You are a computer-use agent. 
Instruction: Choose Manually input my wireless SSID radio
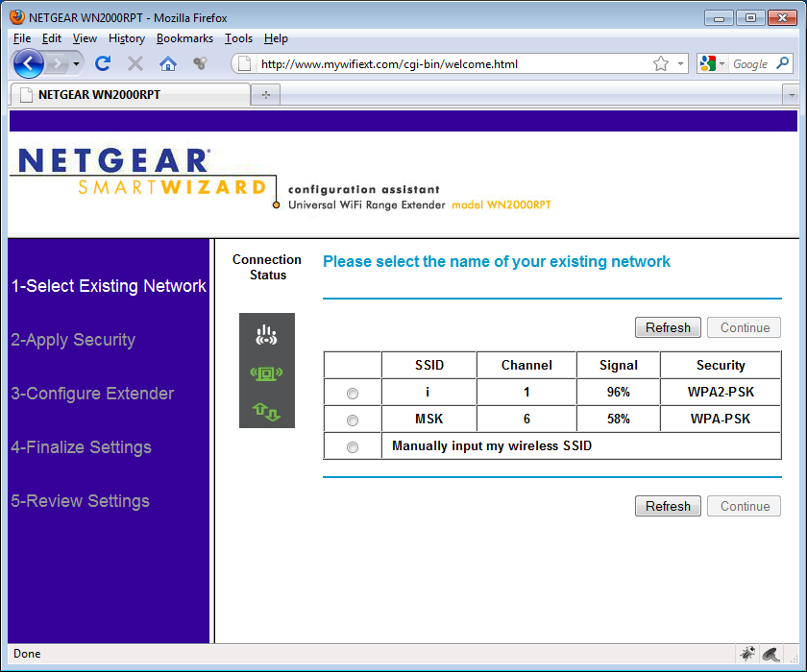click(353, 446)
